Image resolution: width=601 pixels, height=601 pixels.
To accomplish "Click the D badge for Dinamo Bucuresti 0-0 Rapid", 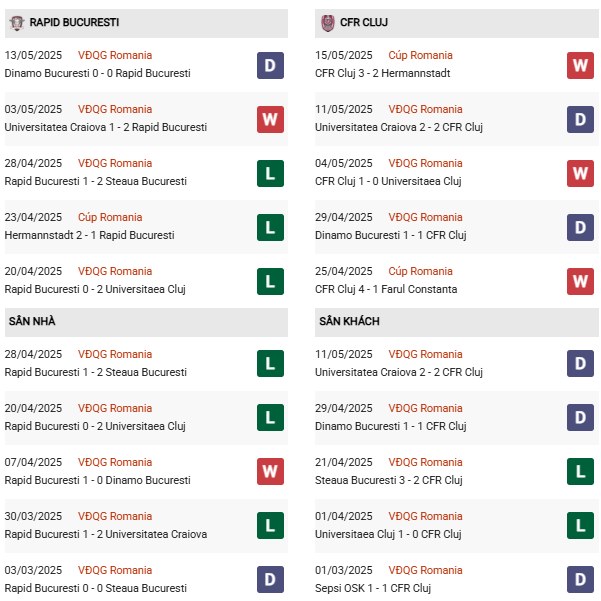I will (x=270, y=66).
